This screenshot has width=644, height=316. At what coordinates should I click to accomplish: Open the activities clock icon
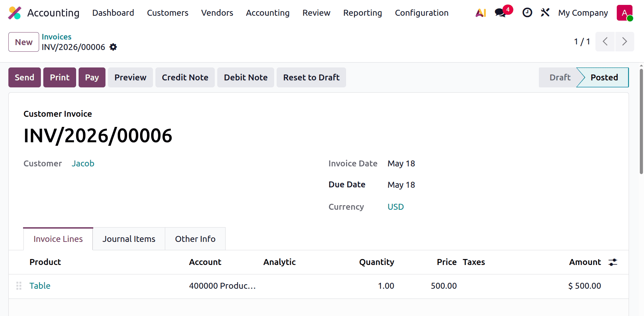[527, 13]
